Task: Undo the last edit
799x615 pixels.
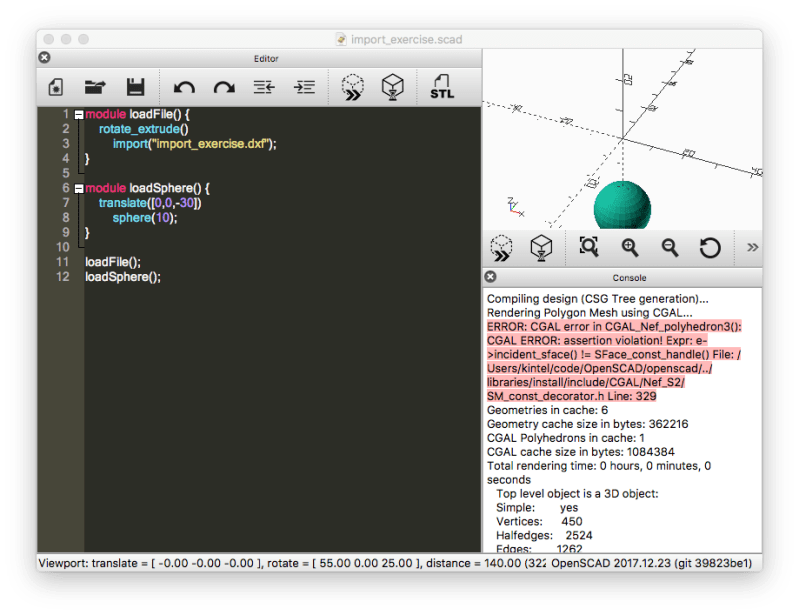Action: (x=184, y=88)
